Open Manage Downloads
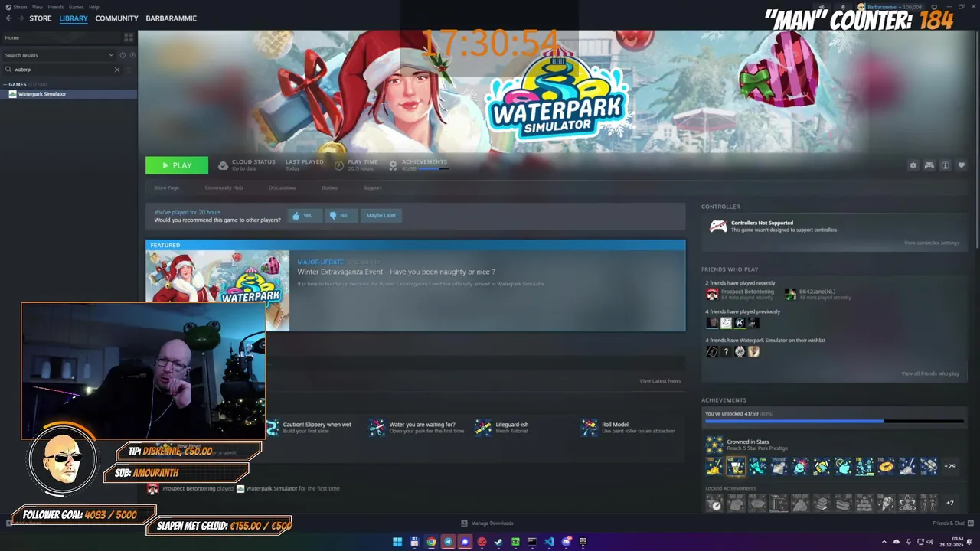The width and height of the screenshot is (980, 551). click(487, 523)
